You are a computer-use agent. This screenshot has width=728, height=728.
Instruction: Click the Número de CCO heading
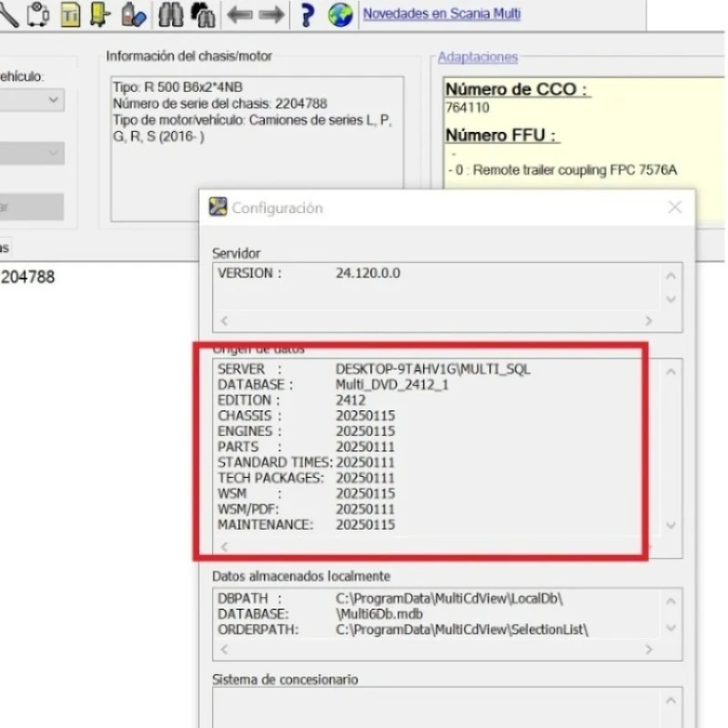517,89
